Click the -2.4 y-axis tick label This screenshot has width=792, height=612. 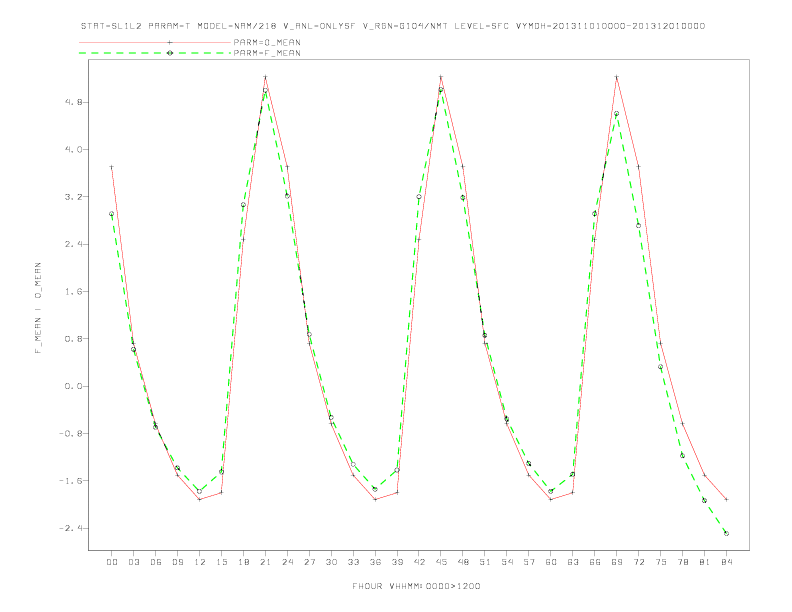(71, 528)
